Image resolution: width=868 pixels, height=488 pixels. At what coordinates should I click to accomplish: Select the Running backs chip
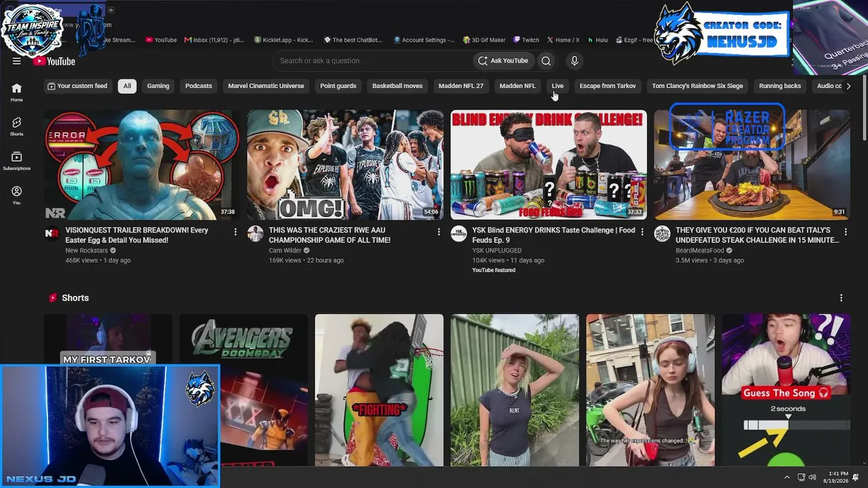(780, 86)
